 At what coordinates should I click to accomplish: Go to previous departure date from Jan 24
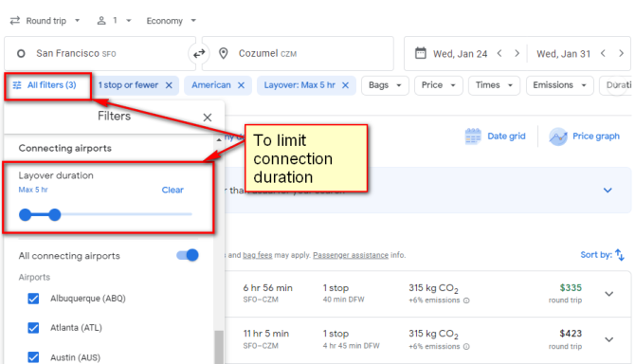click(x=499, y=53)
